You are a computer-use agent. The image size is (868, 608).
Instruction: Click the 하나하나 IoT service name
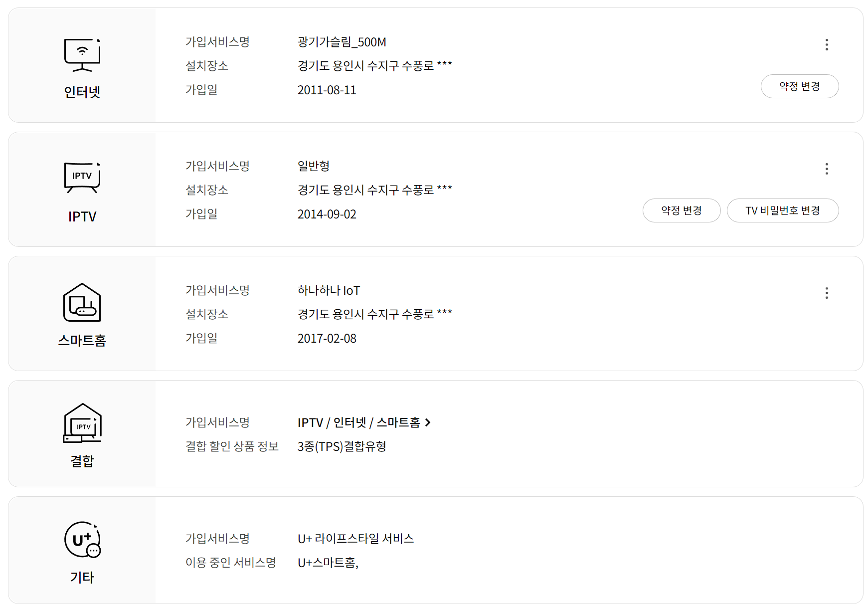pyautogui.click(x=329, y=291)
